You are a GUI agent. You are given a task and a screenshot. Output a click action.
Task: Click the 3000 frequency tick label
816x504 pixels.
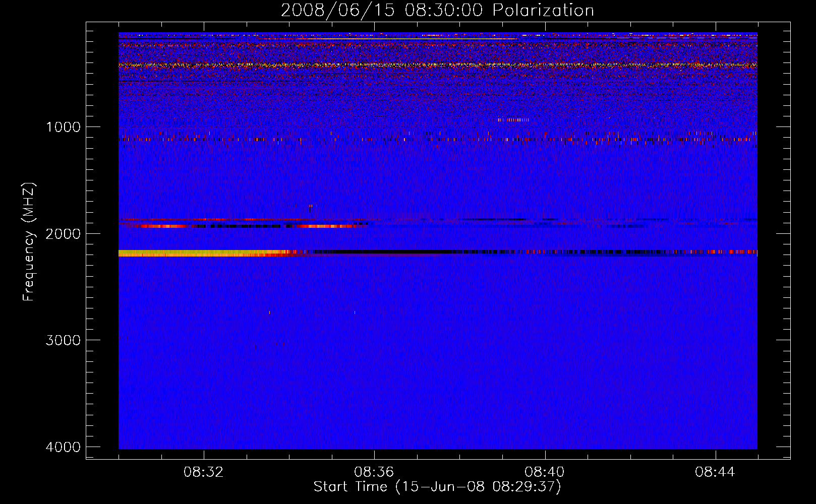[x=63, y=340]
